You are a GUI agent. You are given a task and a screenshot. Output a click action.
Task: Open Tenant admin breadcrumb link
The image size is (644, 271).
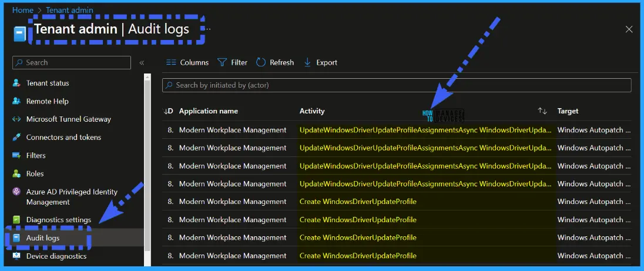click(x=69, y=10)
